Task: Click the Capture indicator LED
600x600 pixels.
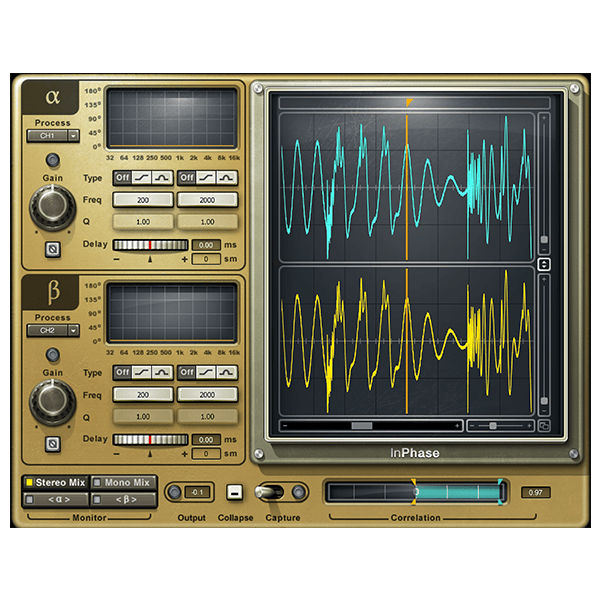Action: pos(298,492)
